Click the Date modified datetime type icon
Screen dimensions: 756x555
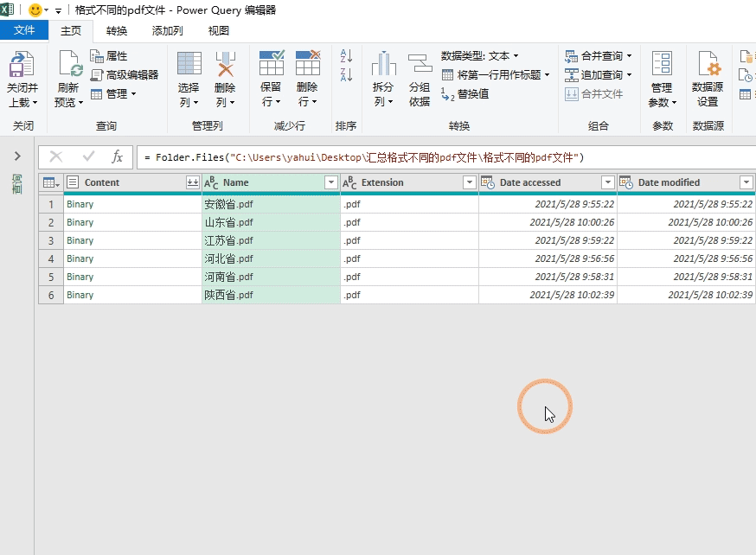[626, 182]
